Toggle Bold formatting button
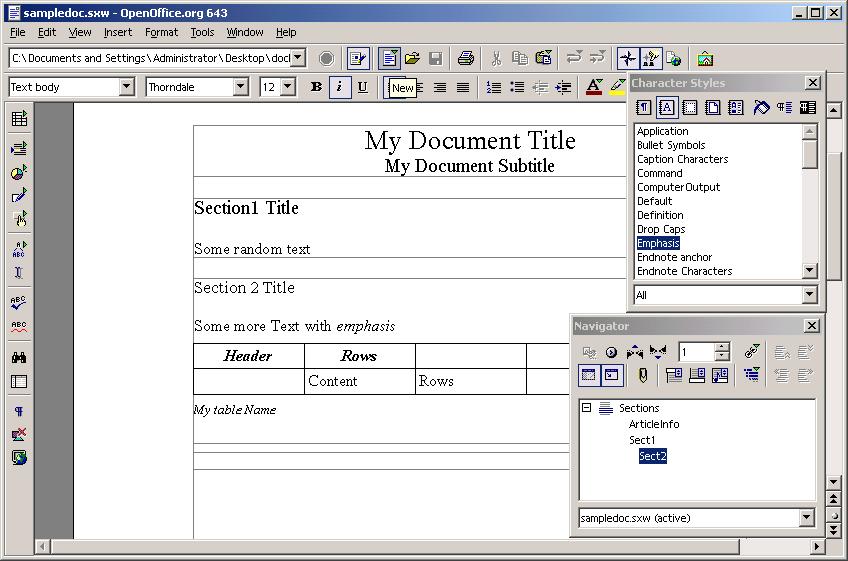The image size is (848, 561). [316, 87]
